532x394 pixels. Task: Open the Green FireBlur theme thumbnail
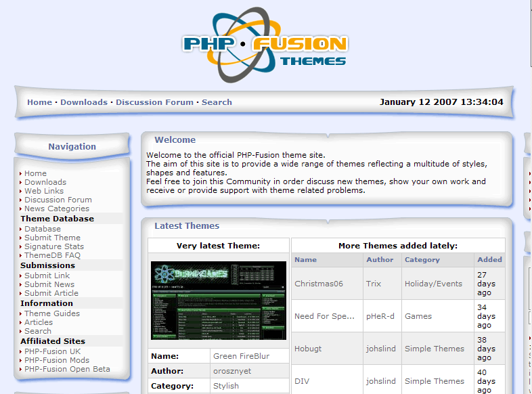[218, 300]
